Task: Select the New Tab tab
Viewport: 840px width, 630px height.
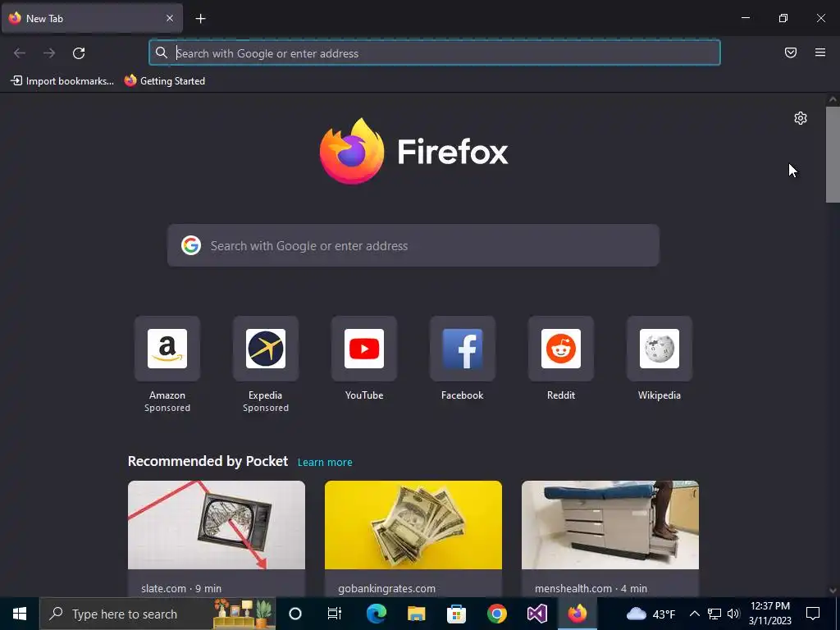Action: (92, 18)
